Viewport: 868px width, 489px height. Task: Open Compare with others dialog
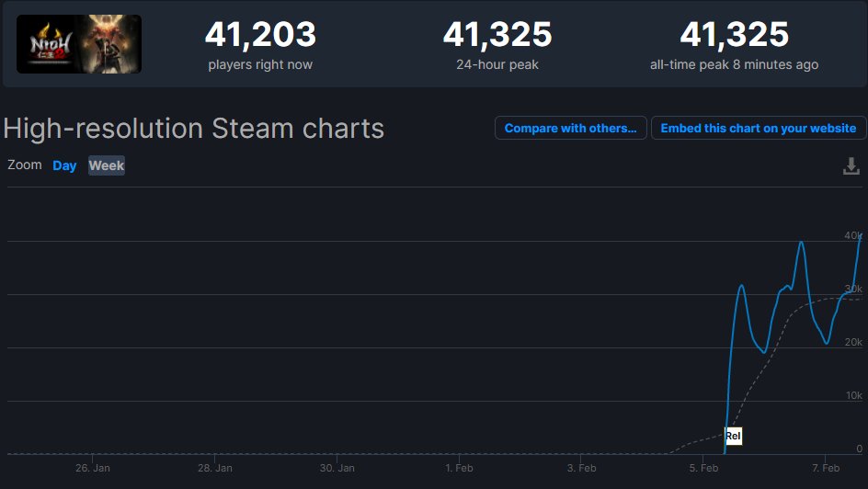click(x=571, y=128)
